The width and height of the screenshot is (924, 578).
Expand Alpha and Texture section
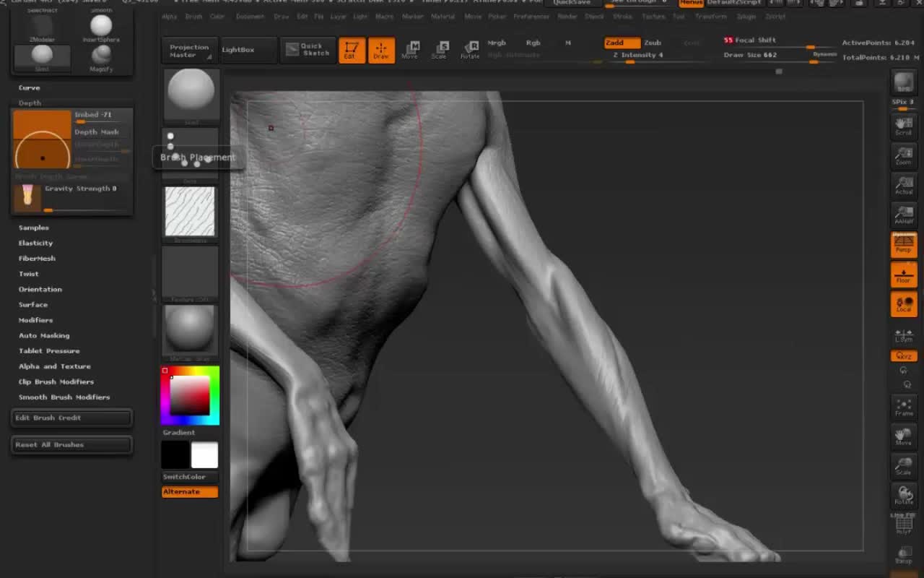55,367
